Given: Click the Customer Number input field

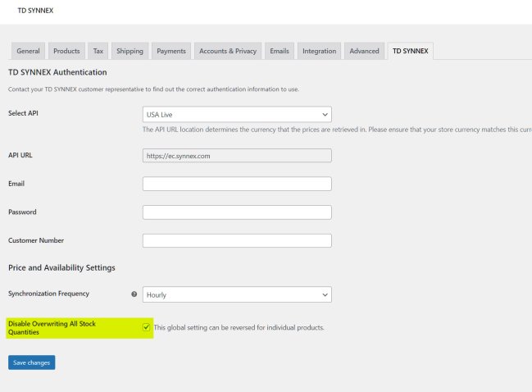Looking at the screenshot, I should tap(237, 240).
